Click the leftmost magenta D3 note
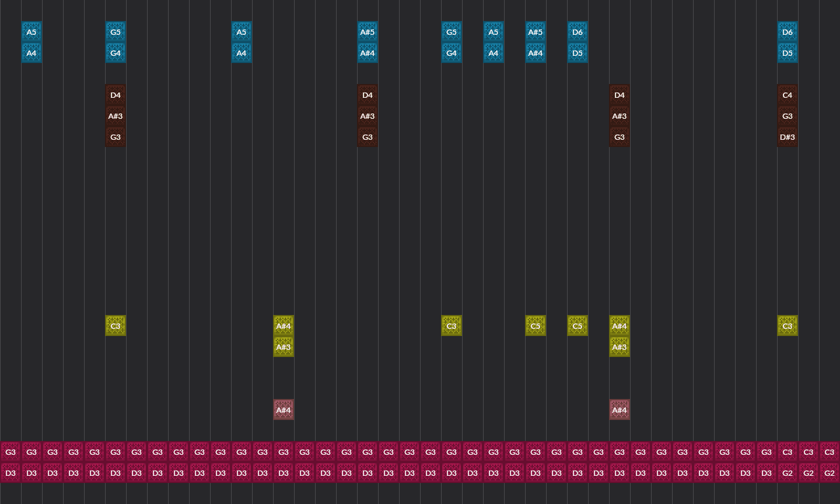The image size is (840, 504). [x=10, y=473]
